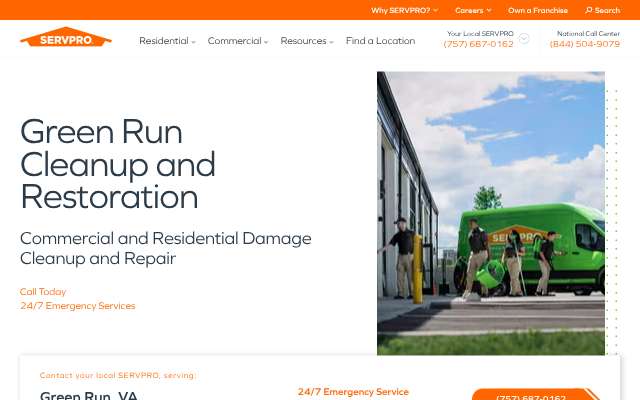
Task: Click 'Your Local SERVPRO' label
Action: [480, 33]
